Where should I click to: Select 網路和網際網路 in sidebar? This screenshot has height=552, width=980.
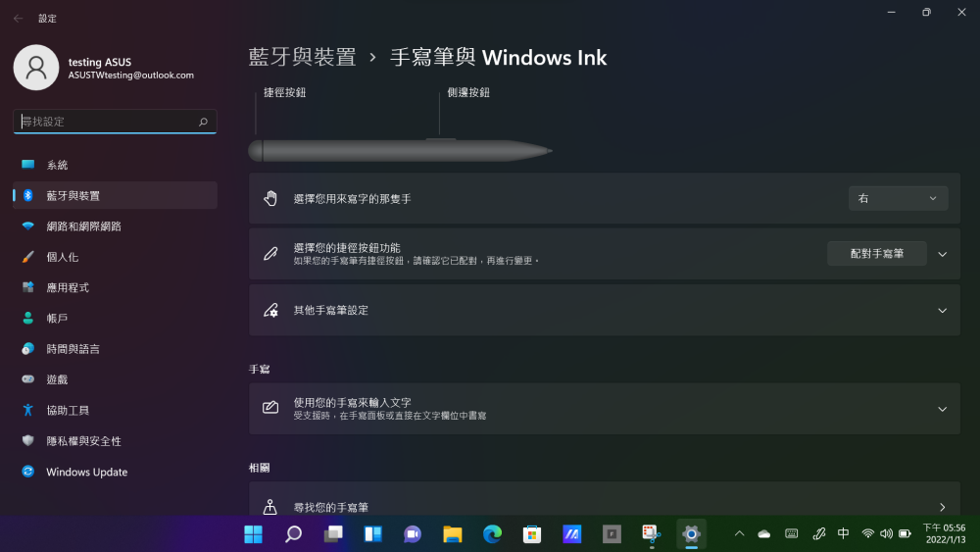coord(83,226)
